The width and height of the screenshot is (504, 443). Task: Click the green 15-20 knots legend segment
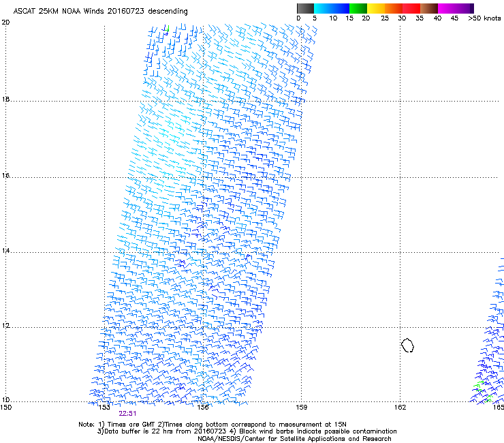pos(358,8)
